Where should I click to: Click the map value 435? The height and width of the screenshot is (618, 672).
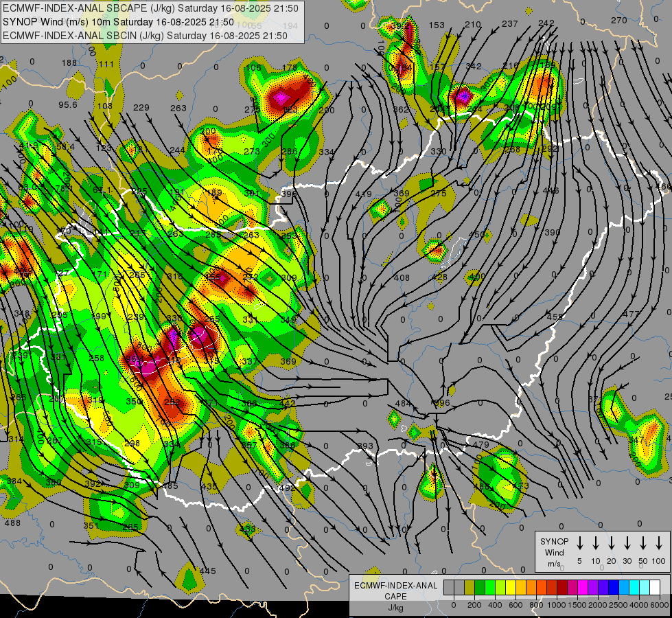click(209, 486)
